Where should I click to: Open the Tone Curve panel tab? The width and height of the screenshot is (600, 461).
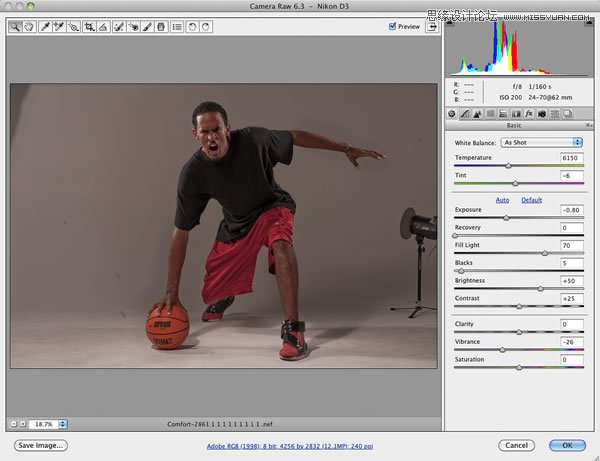(x=465, y=114)
